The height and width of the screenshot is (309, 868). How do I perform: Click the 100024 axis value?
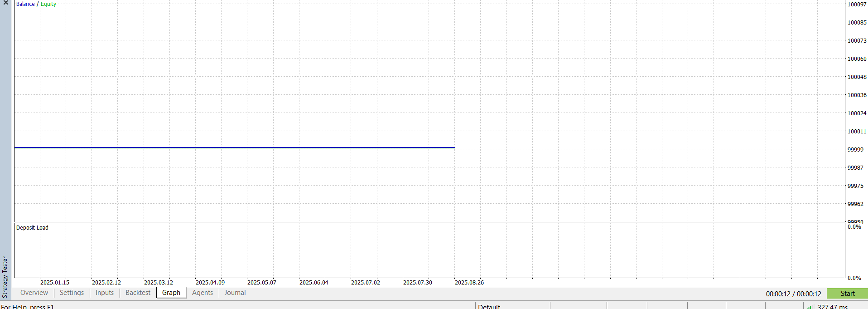coord(857,113)
